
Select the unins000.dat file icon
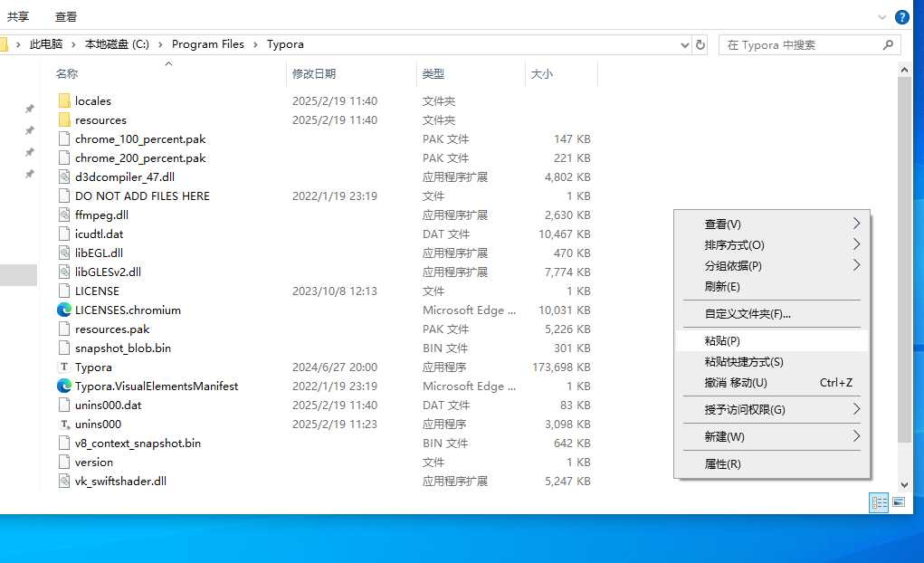click(64, 405)
